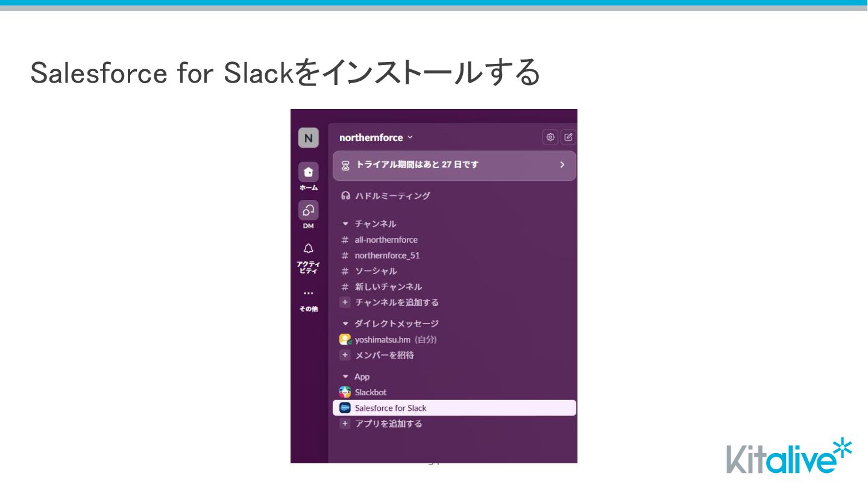
Task: Click the N workspace icon
Action: 308,137
